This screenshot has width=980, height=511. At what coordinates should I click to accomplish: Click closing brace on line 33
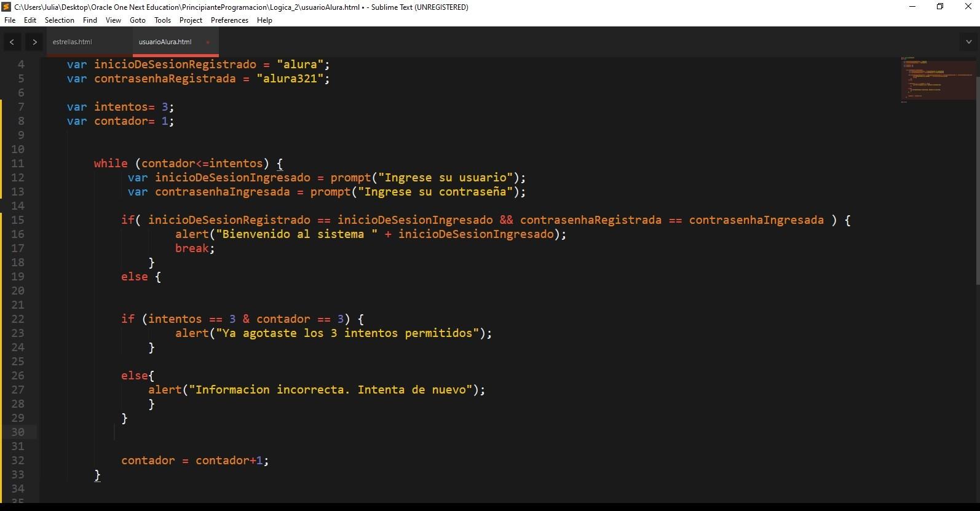pos(97,475)
